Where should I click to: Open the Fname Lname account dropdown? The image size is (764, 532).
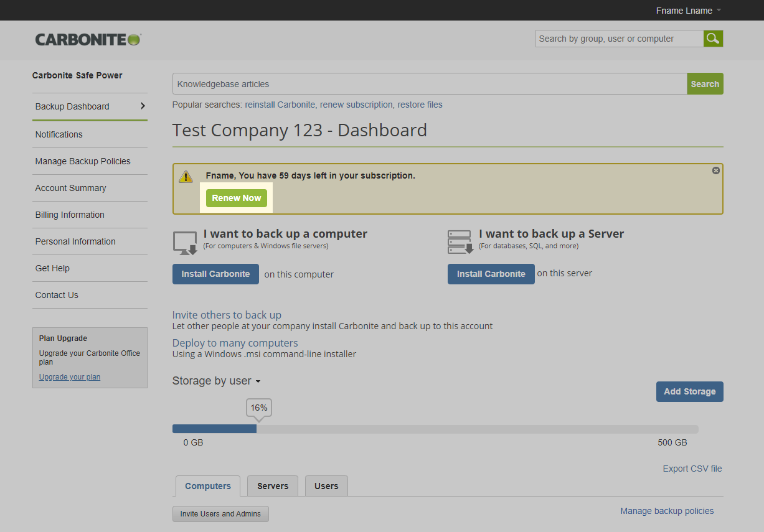(689, 11)
